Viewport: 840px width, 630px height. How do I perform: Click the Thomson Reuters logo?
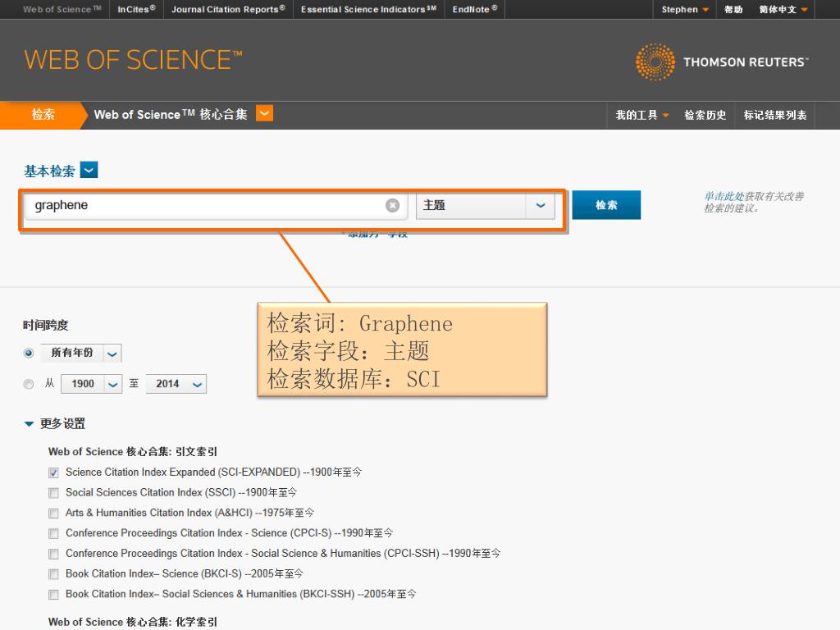point(722,62)
